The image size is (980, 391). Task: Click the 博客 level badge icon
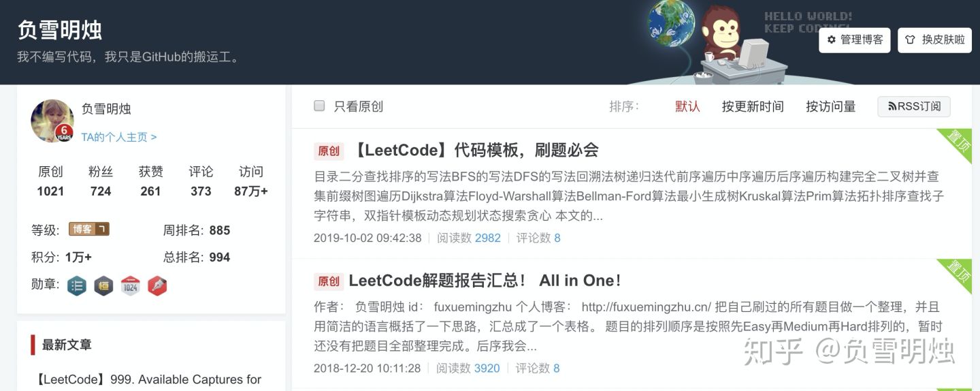tap(89, 230)
